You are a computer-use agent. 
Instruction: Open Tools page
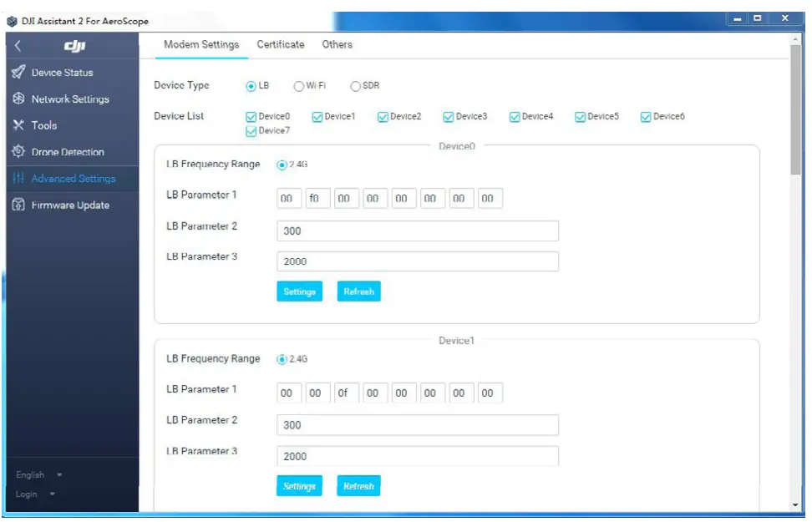pos(73,125)
